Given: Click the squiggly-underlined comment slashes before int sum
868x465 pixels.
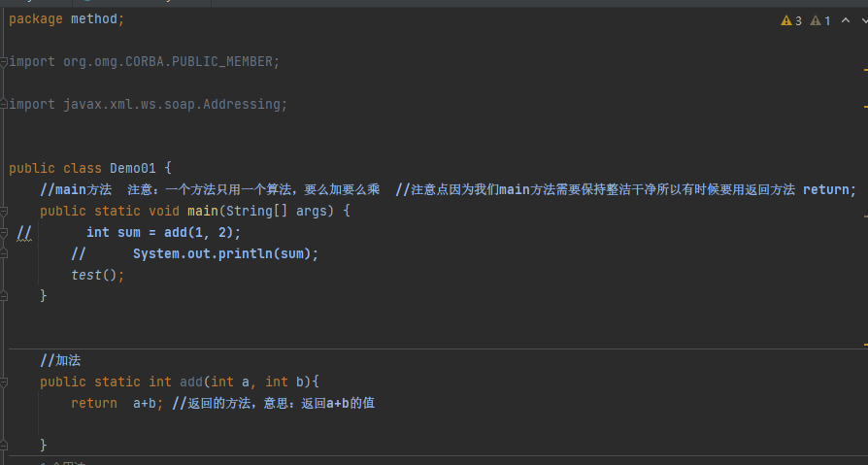Looking at the screenshot, I should click(x=24, y=233).
